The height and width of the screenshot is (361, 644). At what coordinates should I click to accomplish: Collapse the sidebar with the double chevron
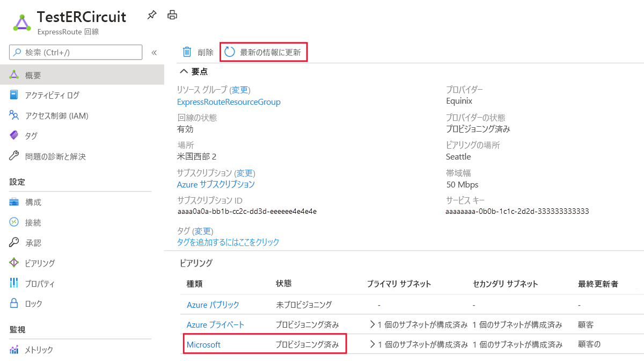[x=154, y=53]
